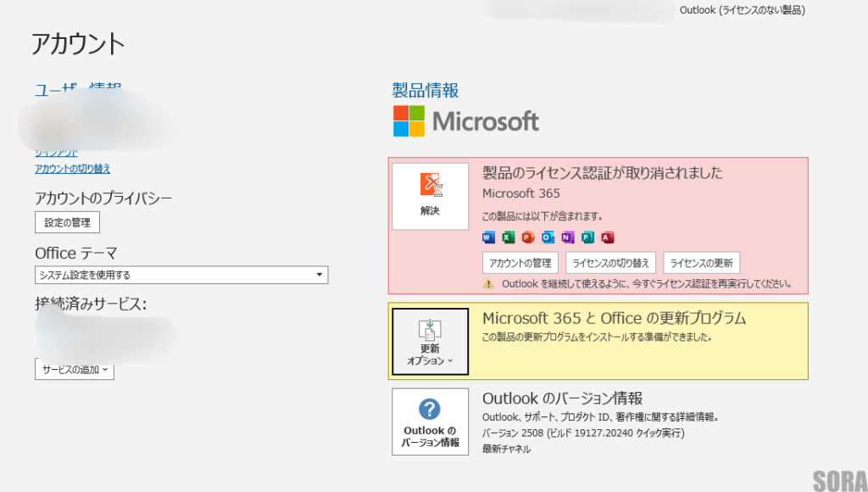Viewport: 868px width, 492px height.
Task: Open 設定の管理 privacy settings
Action: 68,222
